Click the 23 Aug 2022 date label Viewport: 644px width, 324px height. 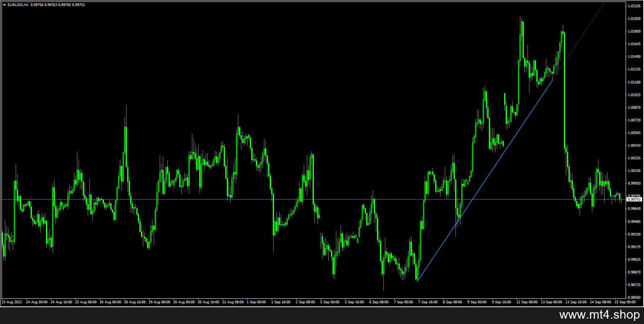click(x=12, y=302)
